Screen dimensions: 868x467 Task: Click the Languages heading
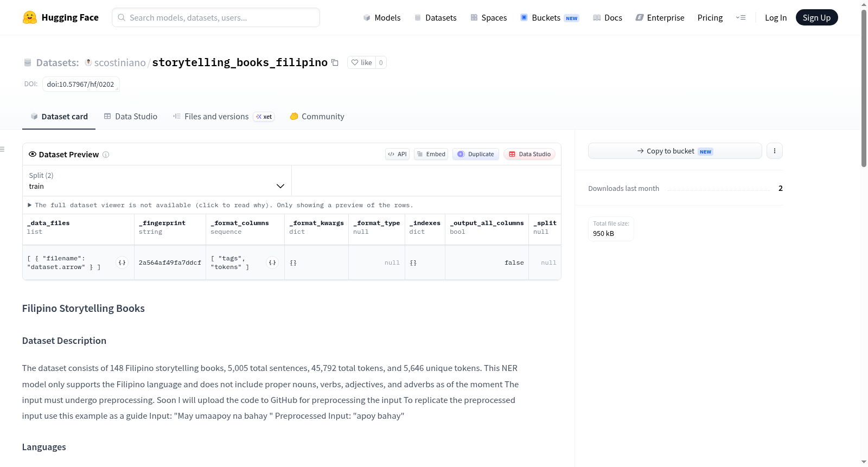(44, 447)
